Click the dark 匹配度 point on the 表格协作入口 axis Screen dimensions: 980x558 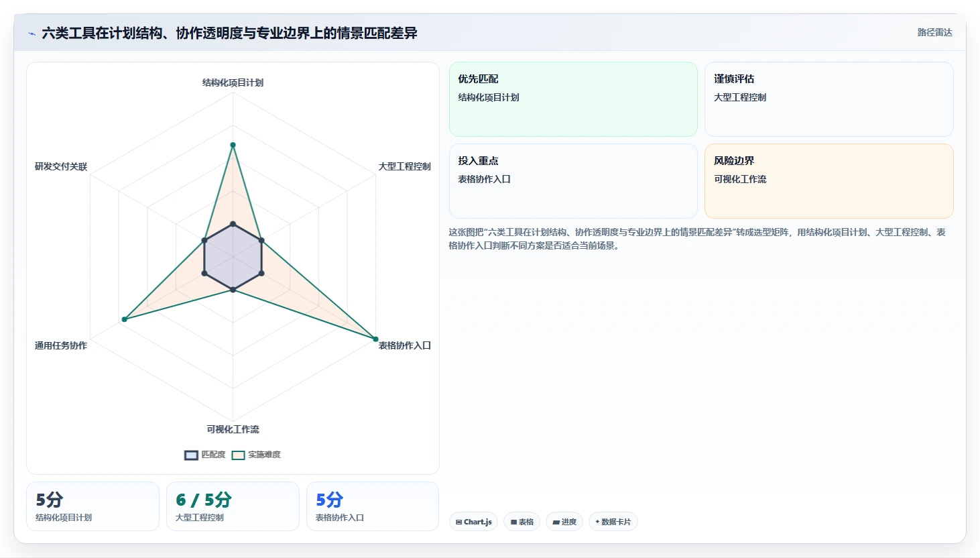point(261,273)
